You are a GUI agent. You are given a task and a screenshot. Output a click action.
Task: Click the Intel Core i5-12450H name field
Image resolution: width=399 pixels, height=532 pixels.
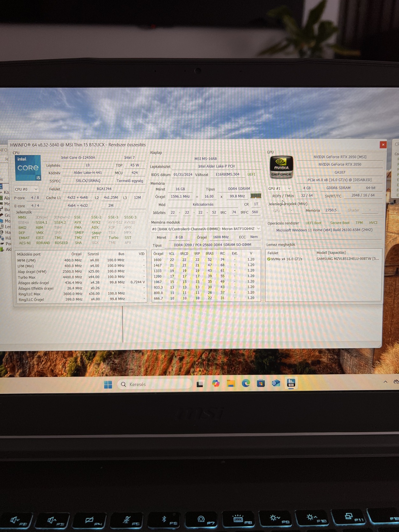tap(78, 157)
